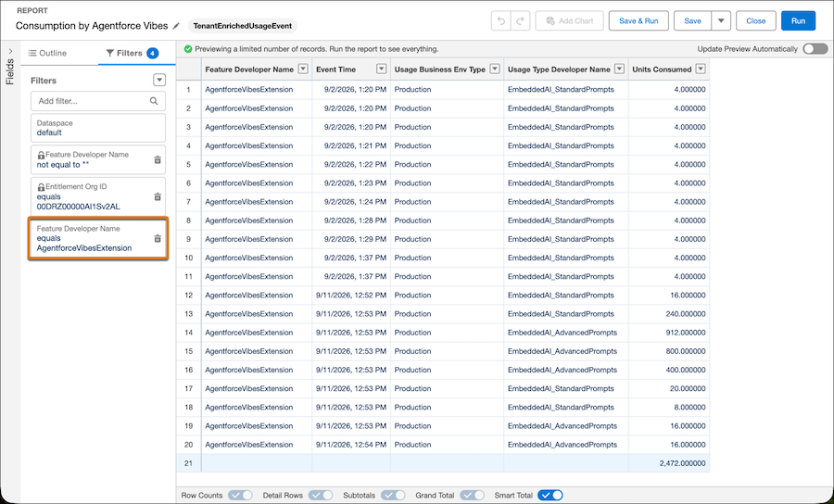Open the Save dropdown arrow

721,20
